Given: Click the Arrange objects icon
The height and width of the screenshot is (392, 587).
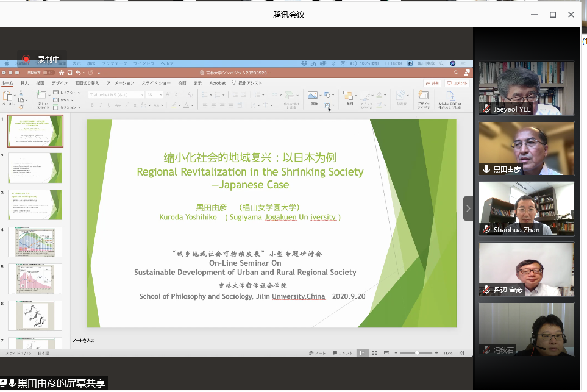Looking at the screenshot, I should pyautogui.click(x=349, y=96).
